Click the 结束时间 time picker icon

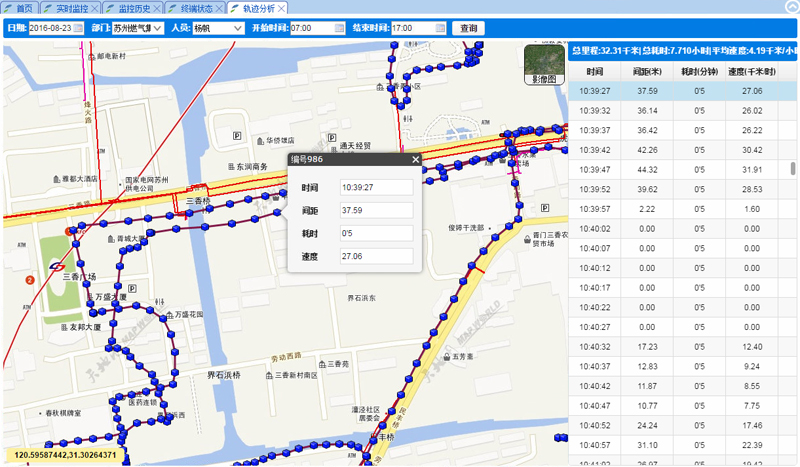[441, 28]
